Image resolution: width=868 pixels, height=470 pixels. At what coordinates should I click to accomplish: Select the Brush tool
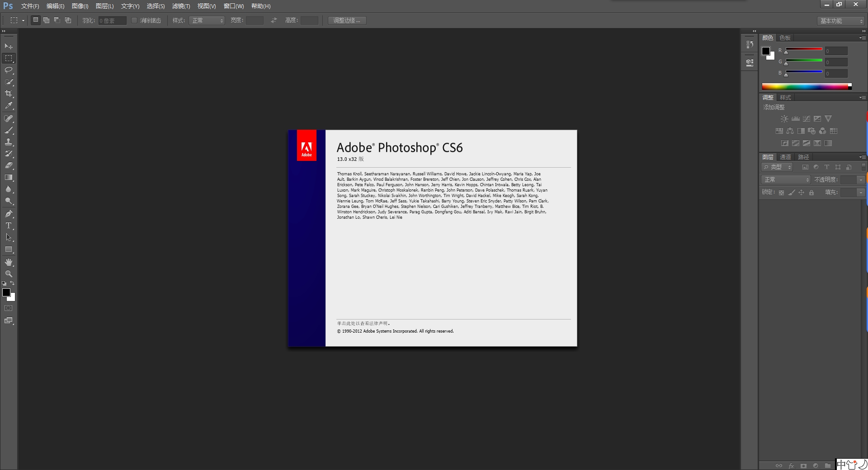click(8, 131)
